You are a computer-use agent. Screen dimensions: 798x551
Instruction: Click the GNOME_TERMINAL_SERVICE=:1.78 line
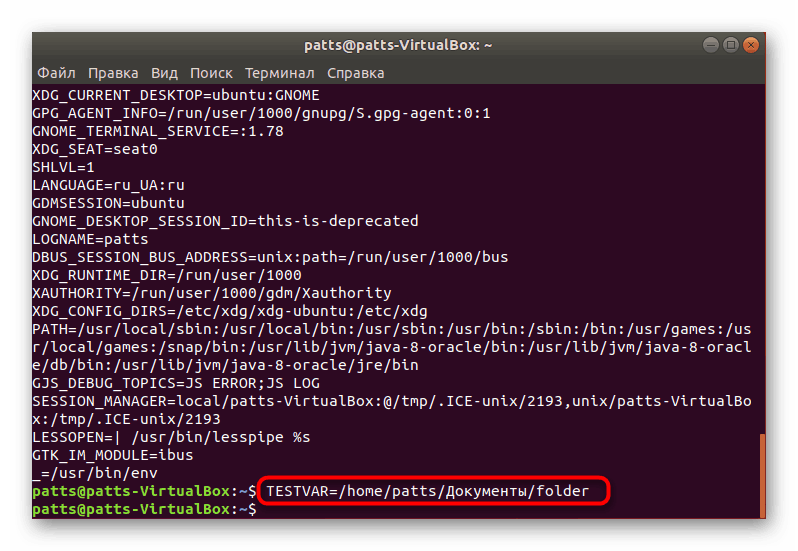pyautogui.click(x=158, y=131)
